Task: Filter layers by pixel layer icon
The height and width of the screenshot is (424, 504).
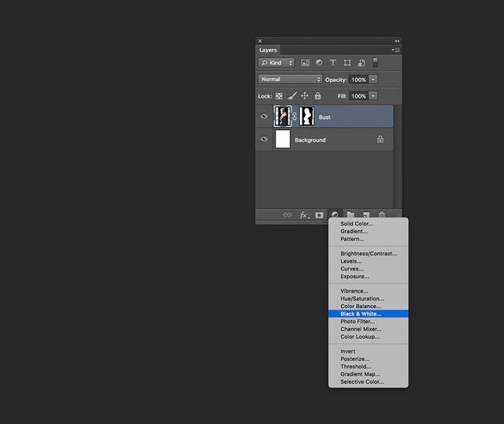Action: 305,63
